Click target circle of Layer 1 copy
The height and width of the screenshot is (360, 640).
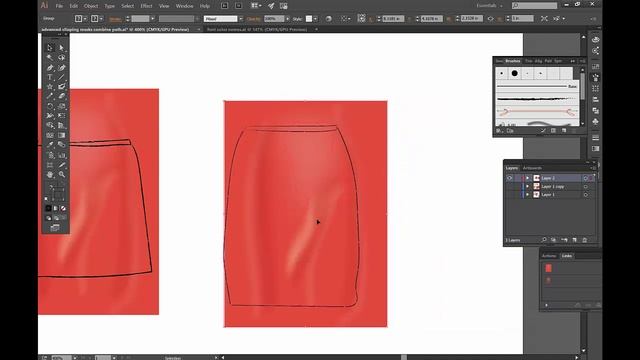pos(585,187)
